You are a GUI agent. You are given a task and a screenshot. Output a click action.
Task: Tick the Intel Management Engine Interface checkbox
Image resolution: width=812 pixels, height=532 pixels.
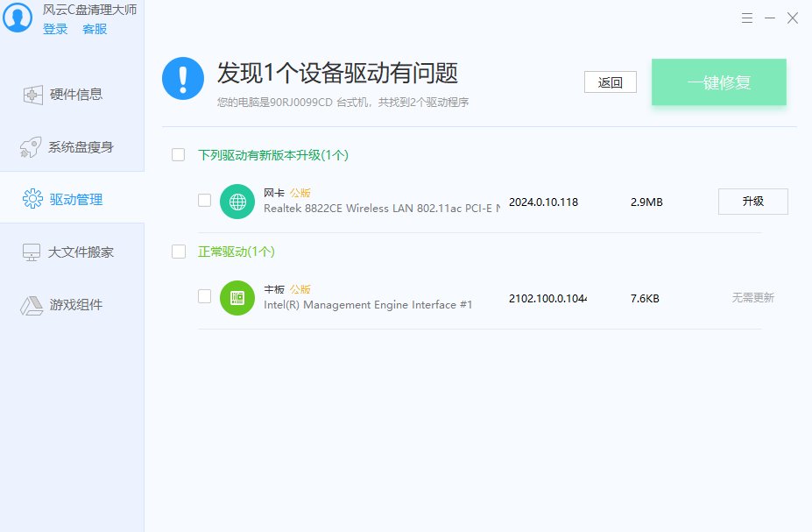[205, 297]
